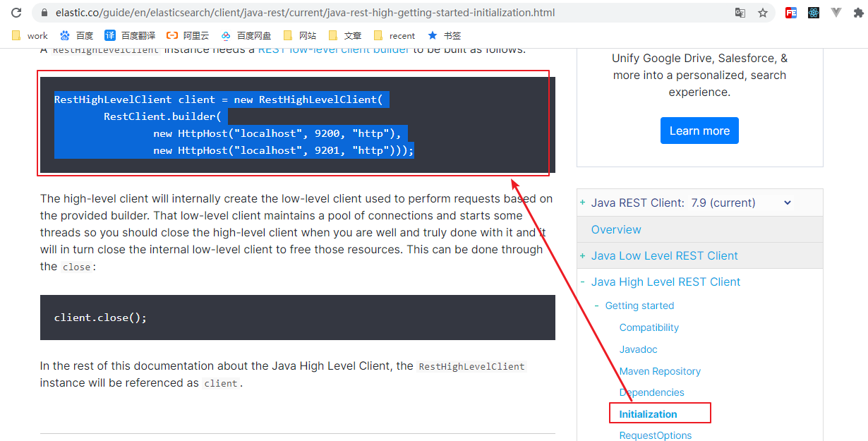Click the Unify Google Drive, Salesforce ad text
Screen dimensions: 868x441
[x=699, y=75]
